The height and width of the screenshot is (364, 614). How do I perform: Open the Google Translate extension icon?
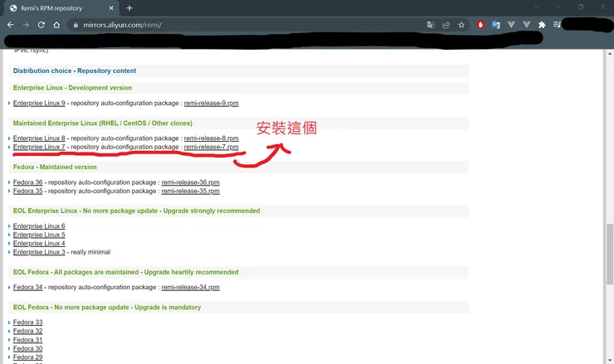(x=495, y=25)
